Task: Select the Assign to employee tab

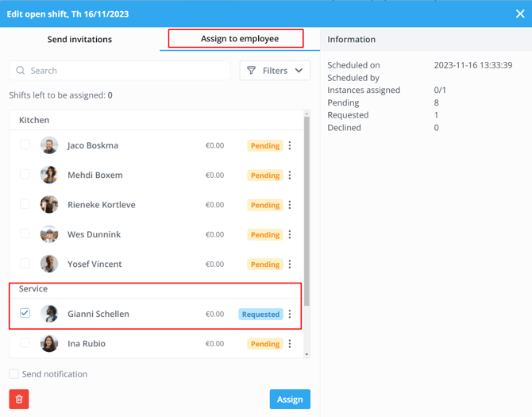Action: click(240, 38)
